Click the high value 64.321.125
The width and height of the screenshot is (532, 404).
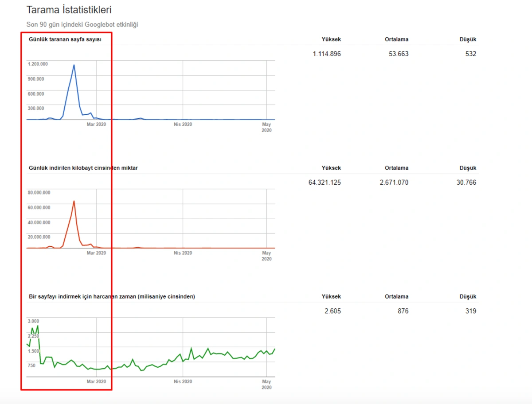325,183
